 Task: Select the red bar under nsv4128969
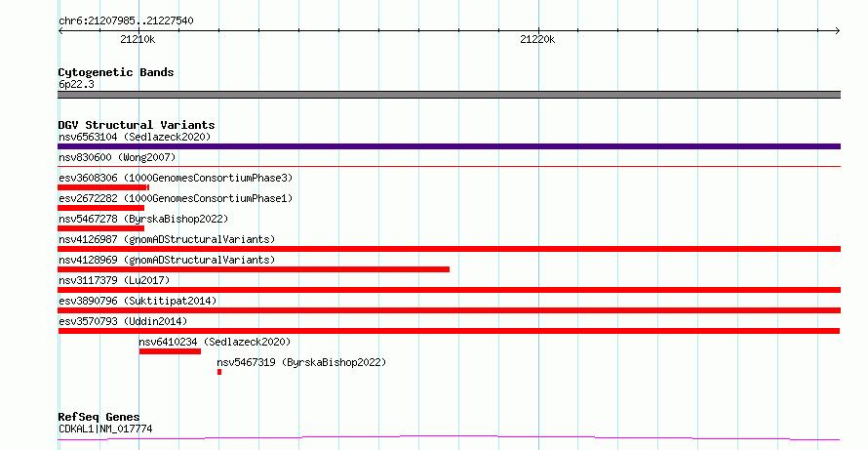(254, 269)
